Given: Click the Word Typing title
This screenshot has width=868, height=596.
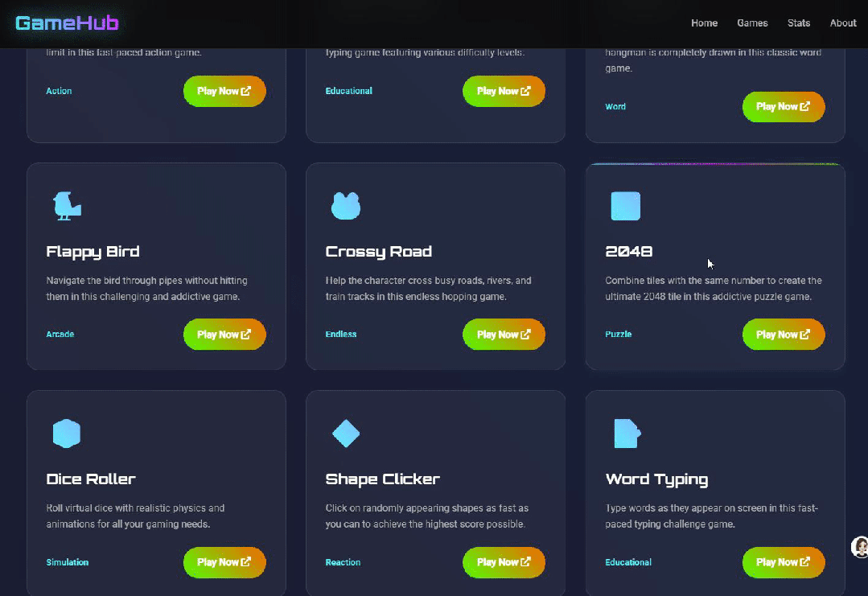Looking at the screenshot, I should click(656, 479).
